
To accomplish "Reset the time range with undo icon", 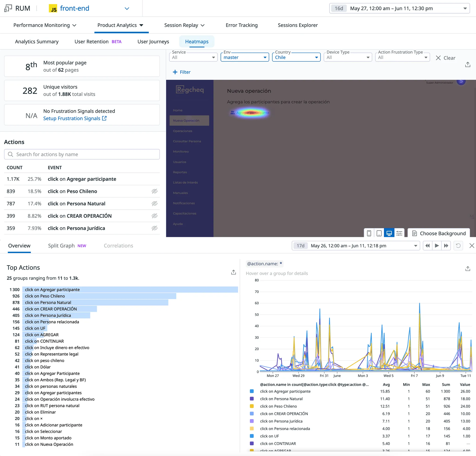I will pyautogui.click(x=458, y=245).
